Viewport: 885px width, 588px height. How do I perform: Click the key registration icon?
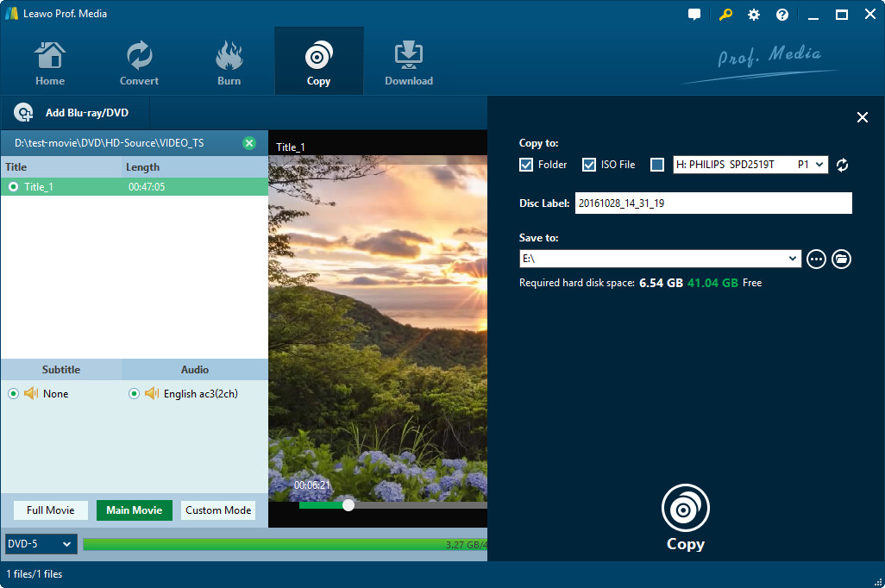[x=725, y=15]
